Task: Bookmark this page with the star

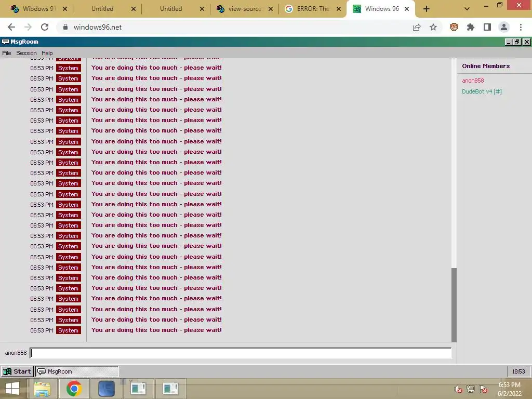Action: pyautogui.click(x=433, y=27)
